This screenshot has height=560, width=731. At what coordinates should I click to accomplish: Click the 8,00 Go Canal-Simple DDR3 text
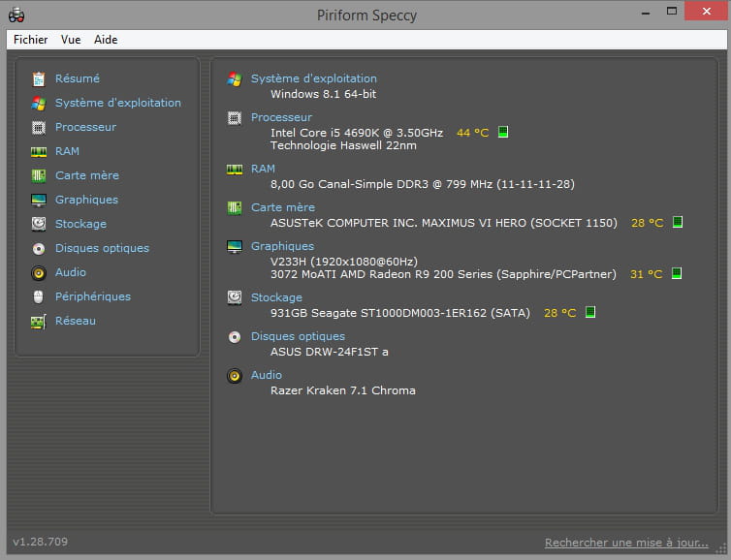coord(423,184)
